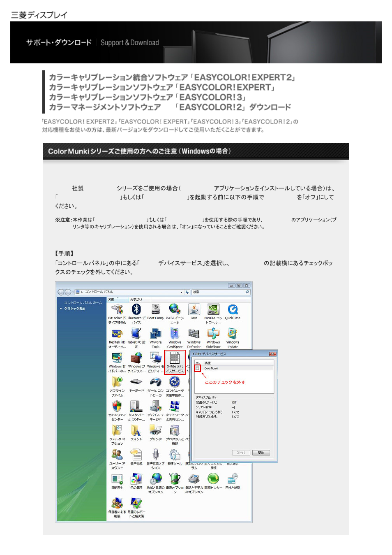Open the Color Management (色の管理) icon

(x=136, y=481)
